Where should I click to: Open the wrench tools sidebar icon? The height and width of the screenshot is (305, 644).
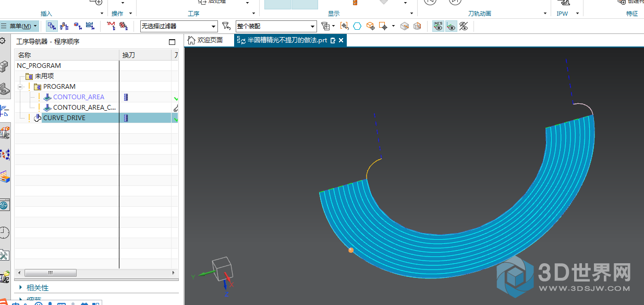tap(5, 255)
